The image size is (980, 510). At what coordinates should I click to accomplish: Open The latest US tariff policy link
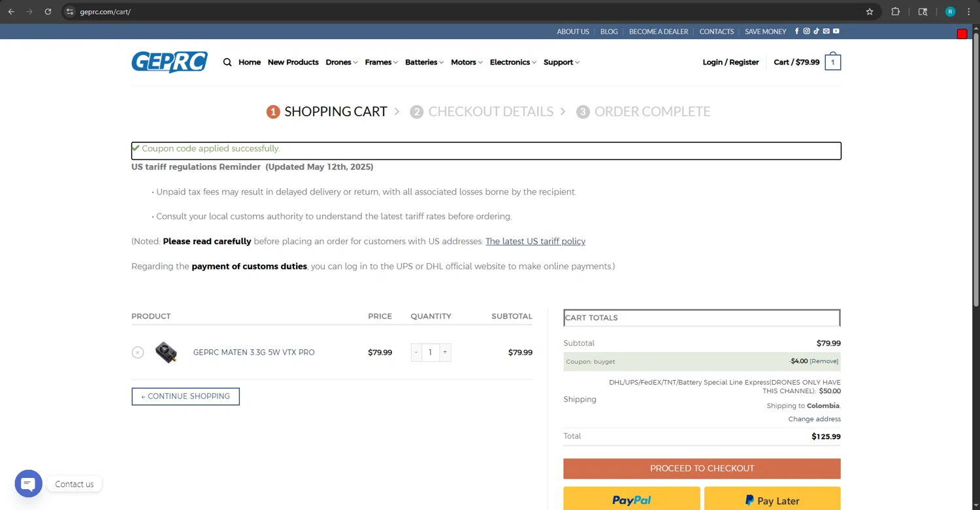point(535,241)
